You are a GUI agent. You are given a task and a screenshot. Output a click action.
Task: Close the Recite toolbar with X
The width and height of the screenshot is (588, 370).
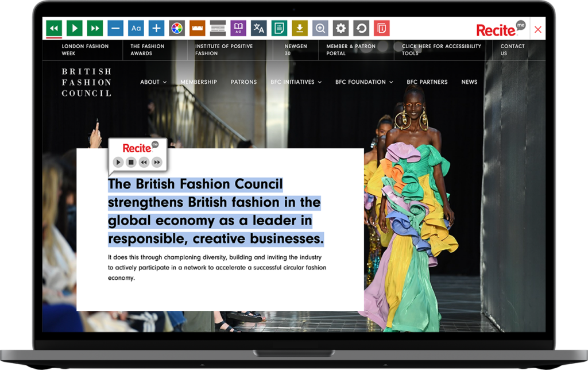click(x=537, y=29)
